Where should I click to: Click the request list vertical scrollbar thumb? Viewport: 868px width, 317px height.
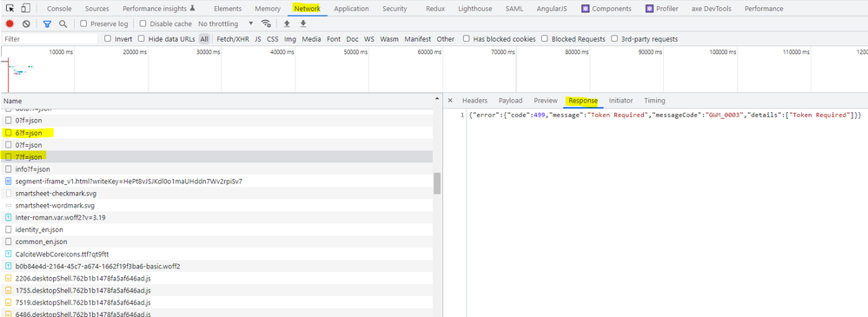pyautogui.click(x=437, y=183)
